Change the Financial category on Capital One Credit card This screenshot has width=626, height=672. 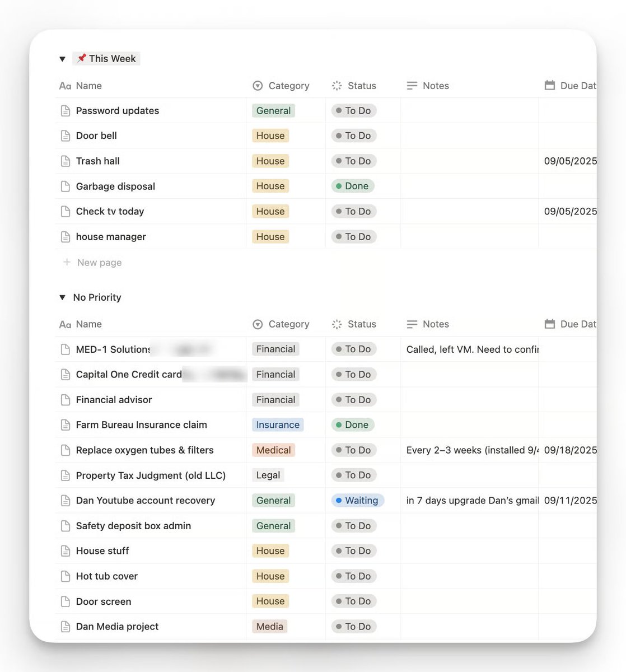point(275,375)
